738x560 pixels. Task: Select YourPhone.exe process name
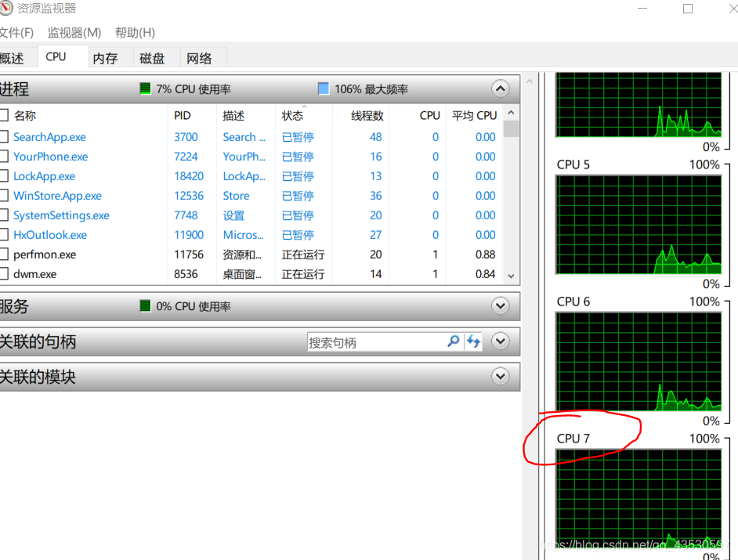pos(50,156)
